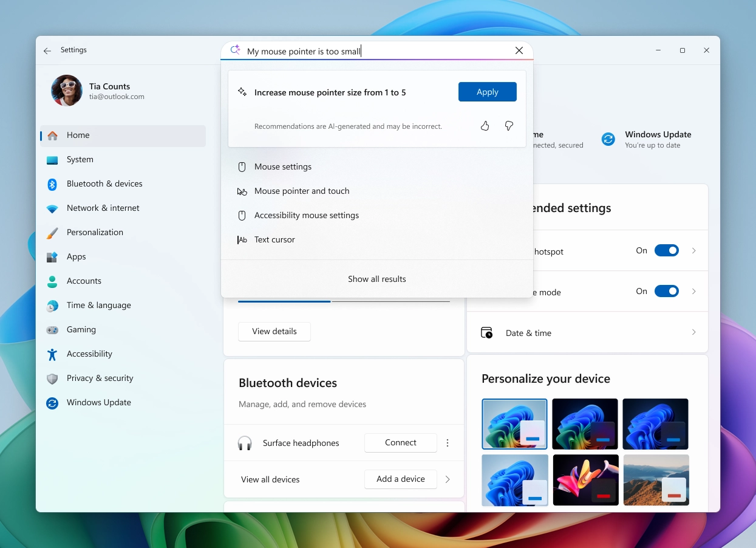This screenshot has width=756, height=548.
Task: Apply the pointer size recommendation
Action: [x=488, y=92]
